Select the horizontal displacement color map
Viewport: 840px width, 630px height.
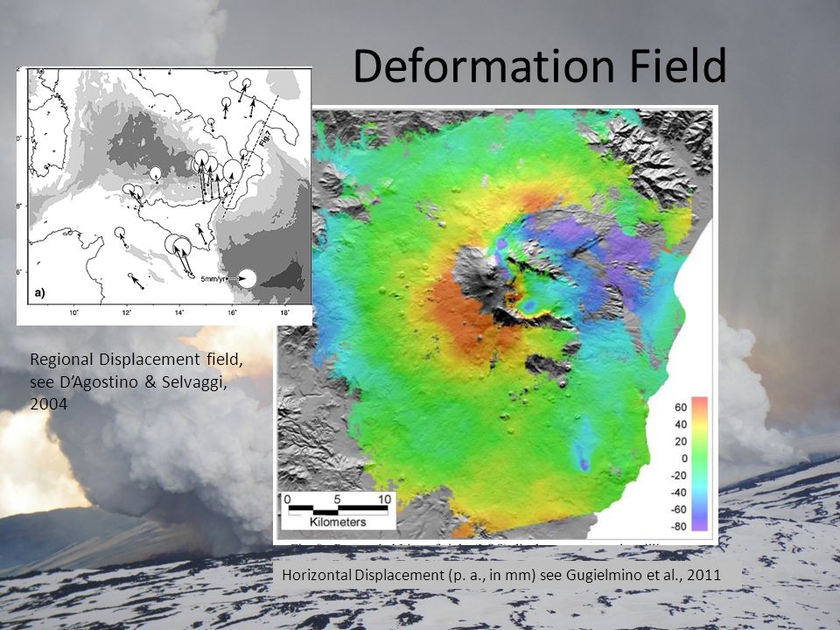pyautogui.click(x=495, y=325)
